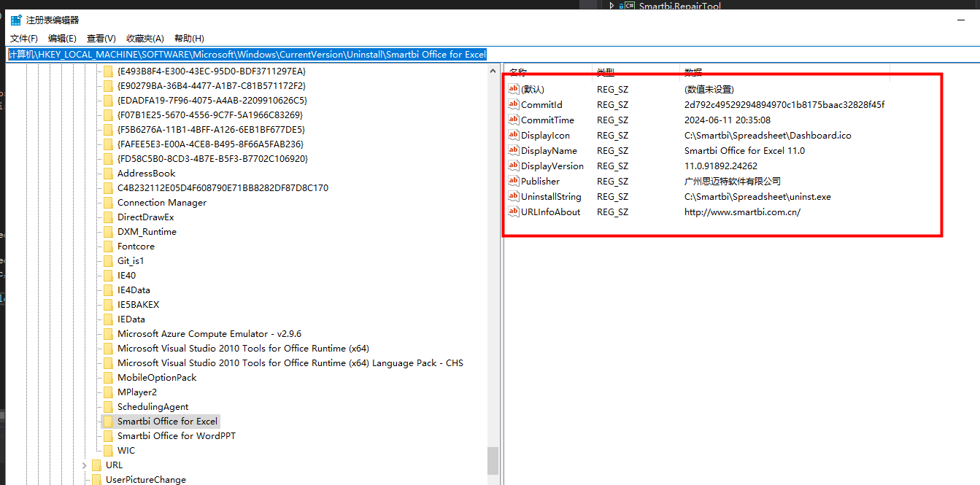Select the UserPictureChange key
The width and height of the screenshot is (980, 485).
point(146,479)
